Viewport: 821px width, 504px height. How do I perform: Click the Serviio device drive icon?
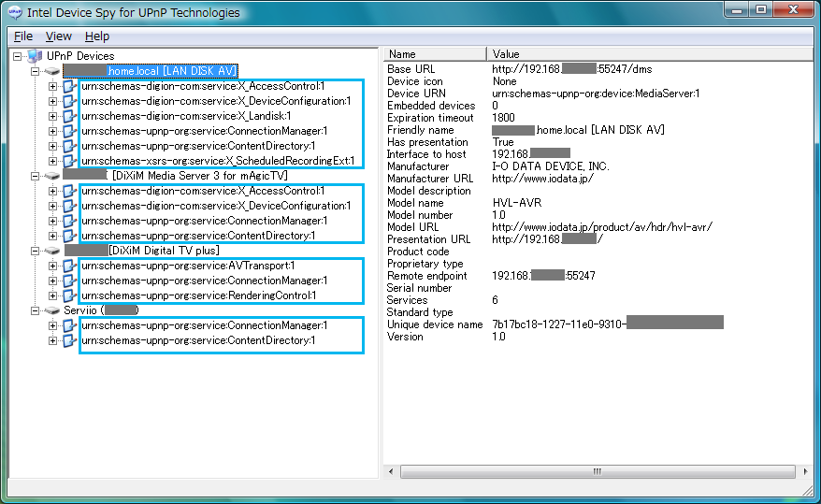pos(51,310)
